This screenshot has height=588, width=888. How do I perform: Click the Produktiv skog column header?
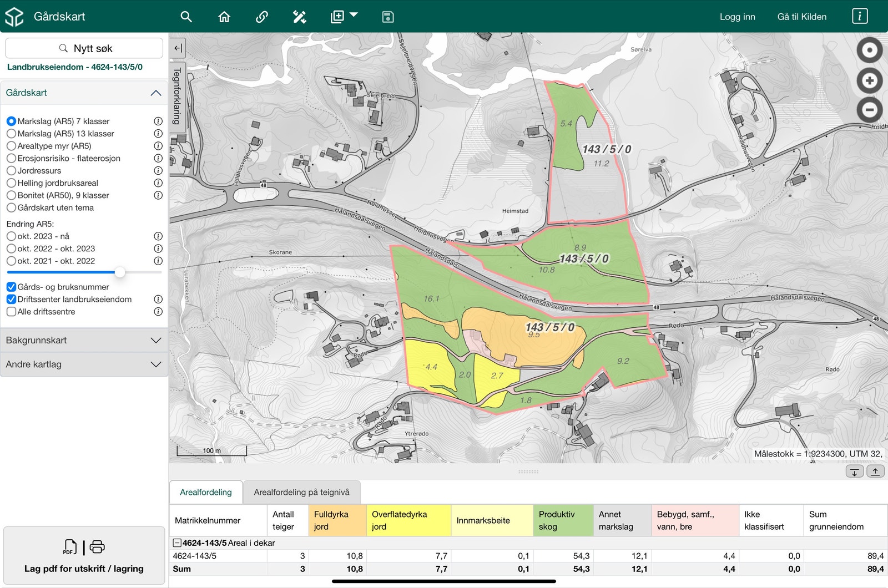click(x=563, y=520)
